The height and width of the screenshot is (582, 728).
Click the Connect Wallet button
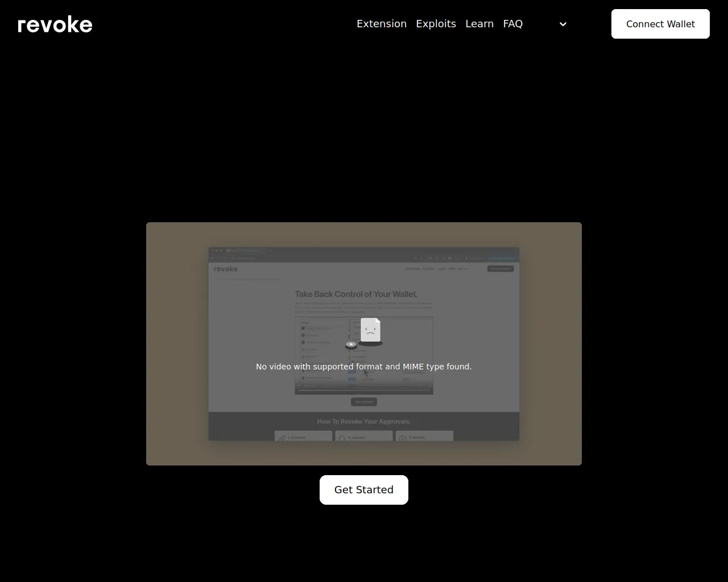[x=660, y=24]
